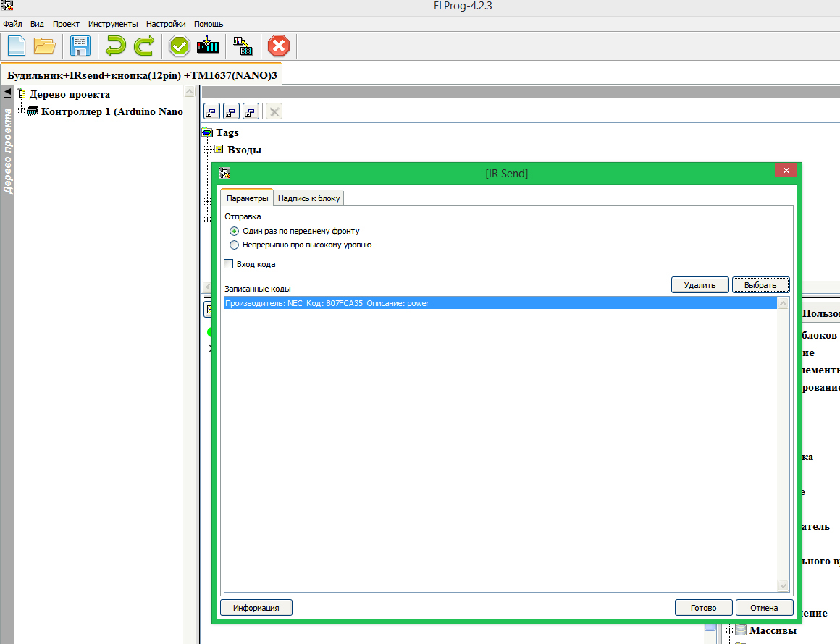
Task: Click the compile/upload to controller icon
Action: point(208,46)
